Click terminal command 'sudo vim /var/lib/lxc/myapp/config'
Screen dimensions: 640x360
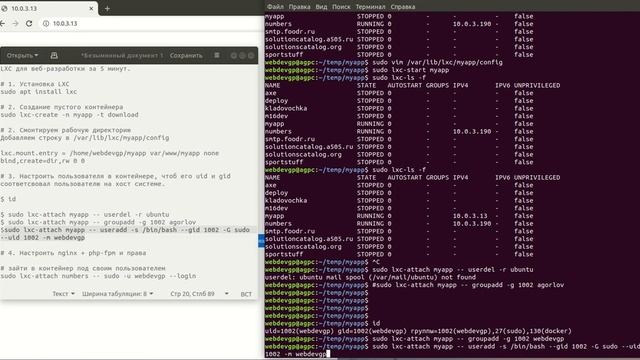pyautogui.click(x=437, y=62)
